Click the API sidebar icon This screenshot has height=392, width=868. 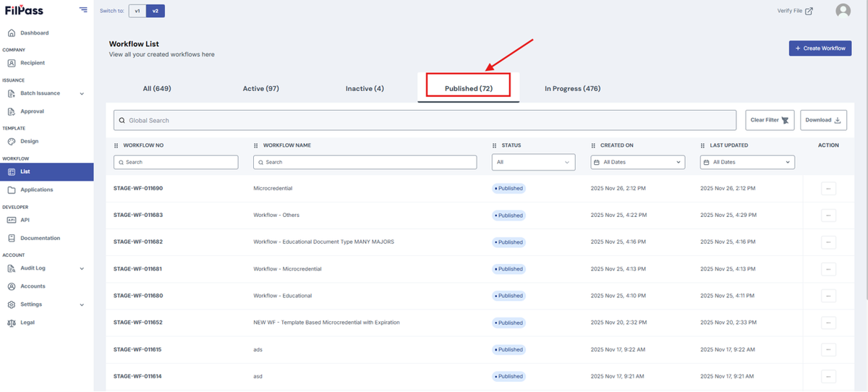pyautogui.click(x=12, y=220)
